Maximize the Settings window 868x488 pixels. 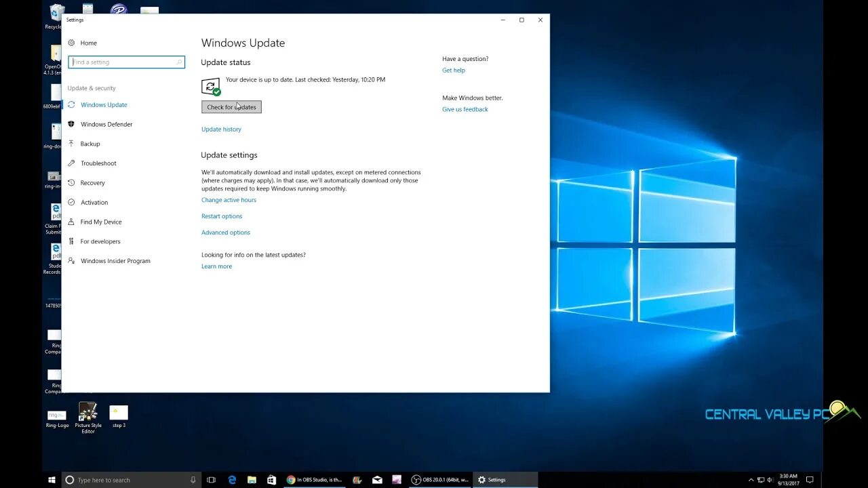click(521, 20)
